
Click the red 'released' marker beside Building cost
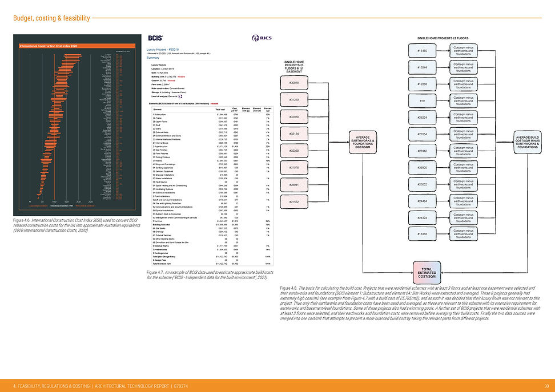pos(181,76)
